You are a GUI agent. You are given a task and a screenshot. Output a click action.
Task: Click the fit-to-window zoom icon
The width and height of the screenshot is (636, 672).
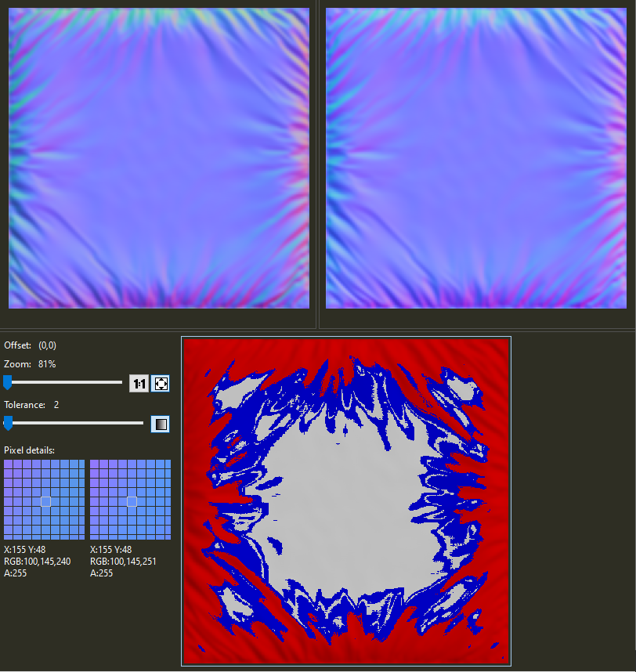click(161, 384)
